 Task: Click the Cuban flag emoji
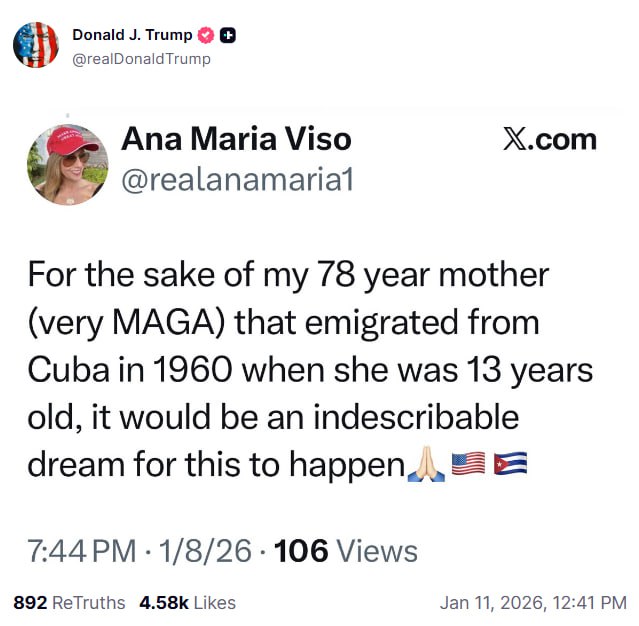point(510,464)
